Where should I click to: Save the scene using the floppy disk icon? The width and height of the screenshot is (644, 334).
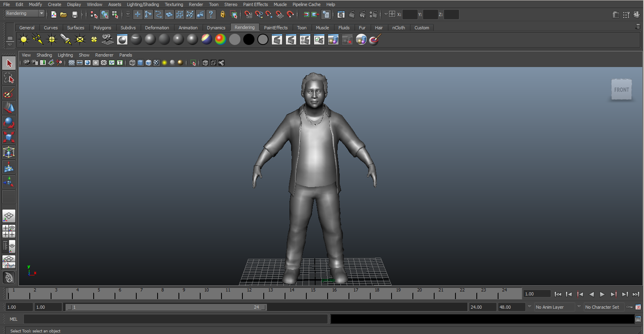point(74,14)
